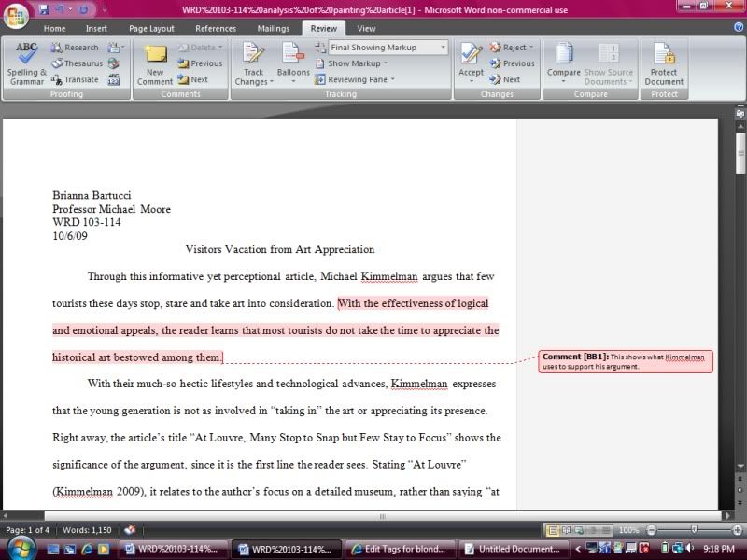Open the Windows Start menu
Viewport: 747px width, 560px height.
click(x=20, y=548)
